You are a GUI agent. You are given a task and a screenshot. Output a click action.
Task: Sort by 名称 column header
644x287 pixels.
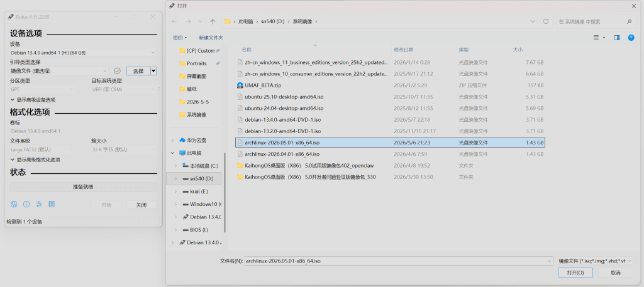[247, 50]
